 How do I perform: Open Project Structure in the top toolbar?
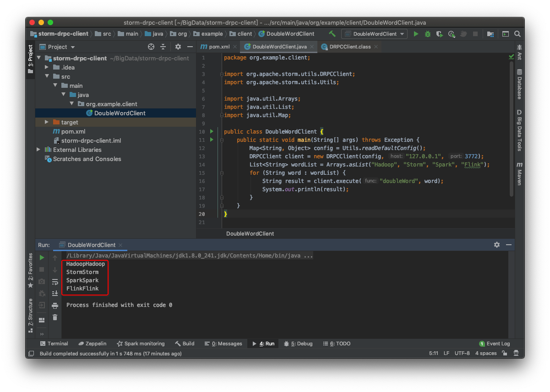[x=490, y=34]
